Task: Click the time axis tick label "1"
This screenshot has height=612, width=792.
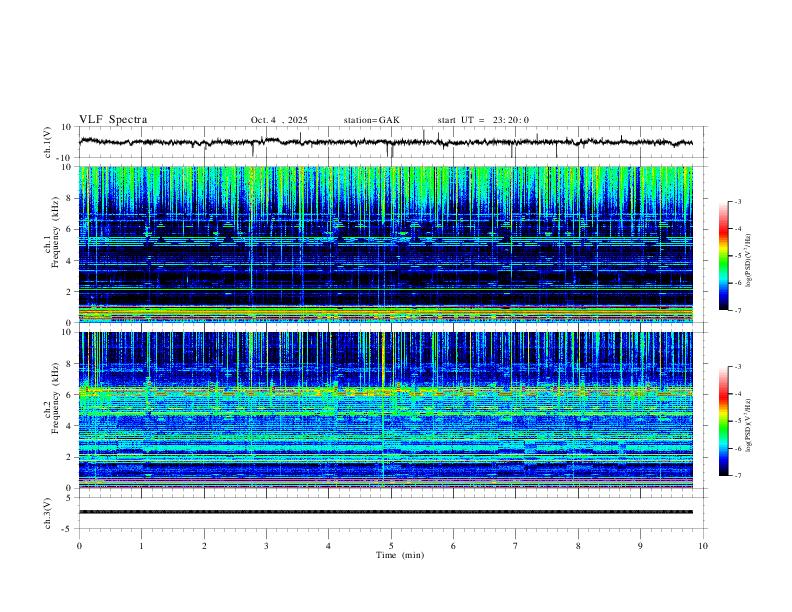Action: 141,546
